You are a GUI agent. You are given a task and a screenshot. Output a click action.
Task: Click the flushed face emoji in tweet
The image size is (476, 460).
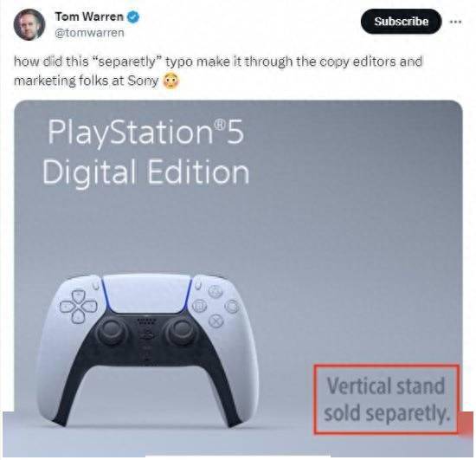(171, 81)
